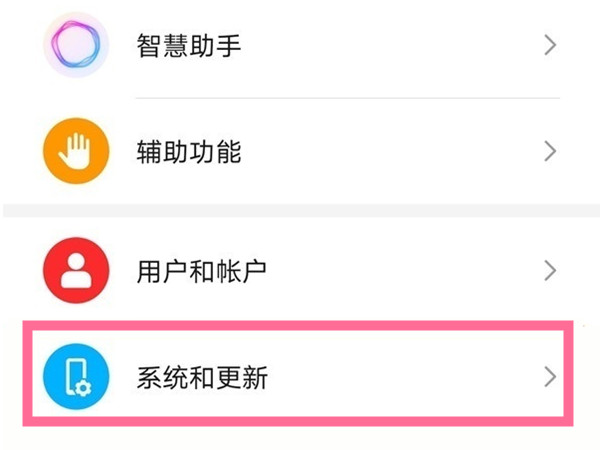Click blank area inside pink-highlighted 系统和更新 row
Screen dimensions: 600x450
tap(400, 378)
